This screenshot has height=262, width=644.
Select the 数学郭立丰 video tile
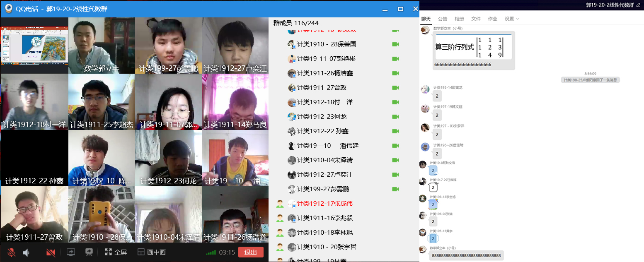tap(102, 46)
